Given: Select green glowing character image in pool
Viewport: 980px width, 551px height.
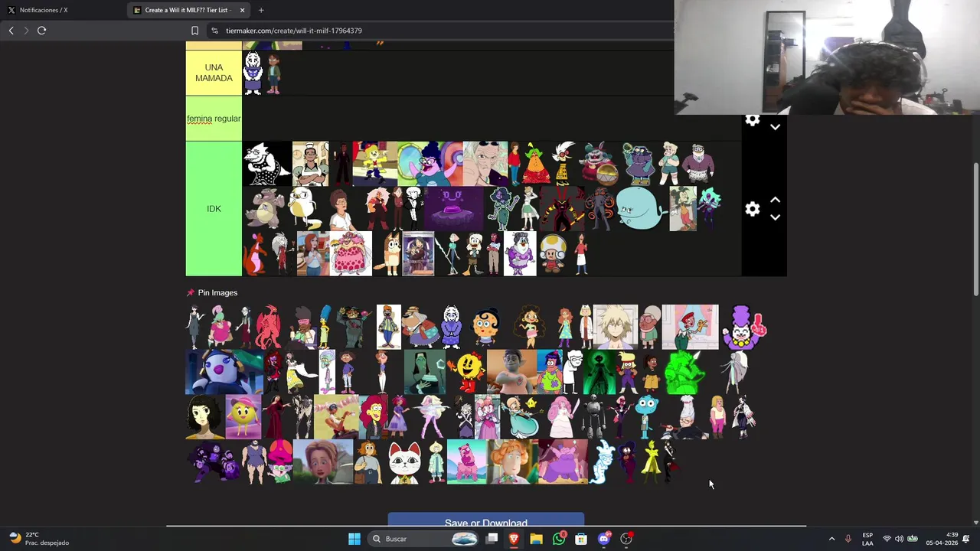Looking at the screenshot, I should click(684, 372).
